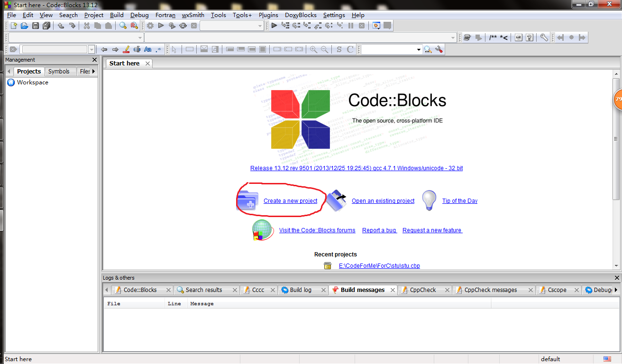Image resolution: width=622 pixels, height=364 pixels.
Task: Click the run search magnifier icon
Action: (x=428, y=49)
